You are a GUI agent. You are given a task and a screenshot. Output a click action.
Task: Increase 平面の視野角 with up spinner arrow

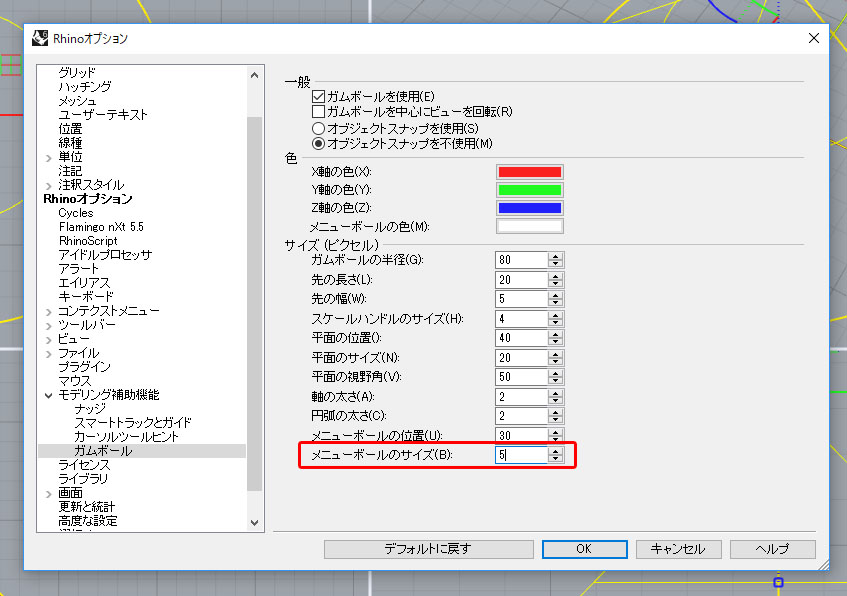pos(555,373)
